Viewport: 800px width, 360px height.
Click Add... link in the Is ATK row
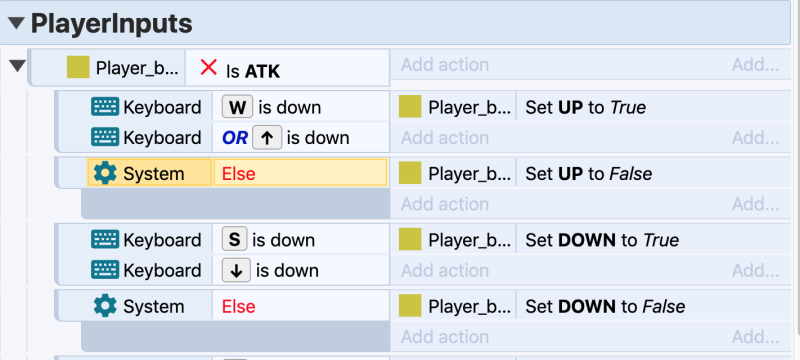coord(756,65)
